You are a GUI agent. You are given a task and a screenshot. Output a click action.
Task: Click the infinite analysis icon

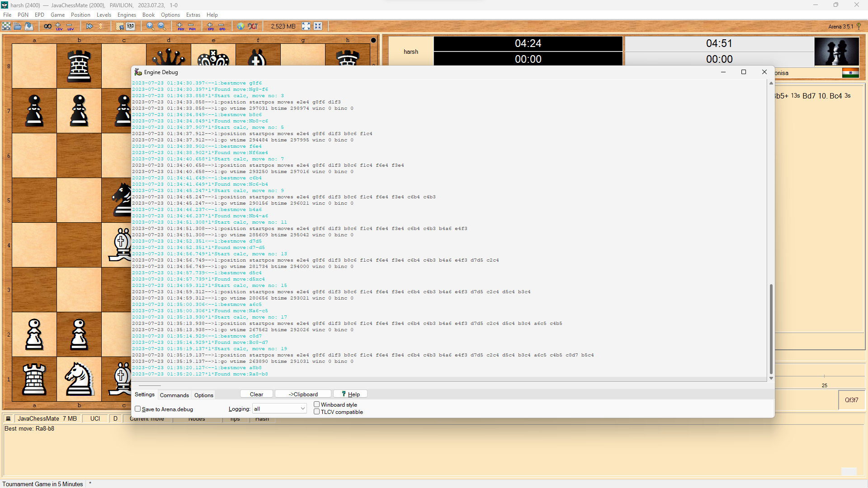pyautogui.click(x=47, y=26)
